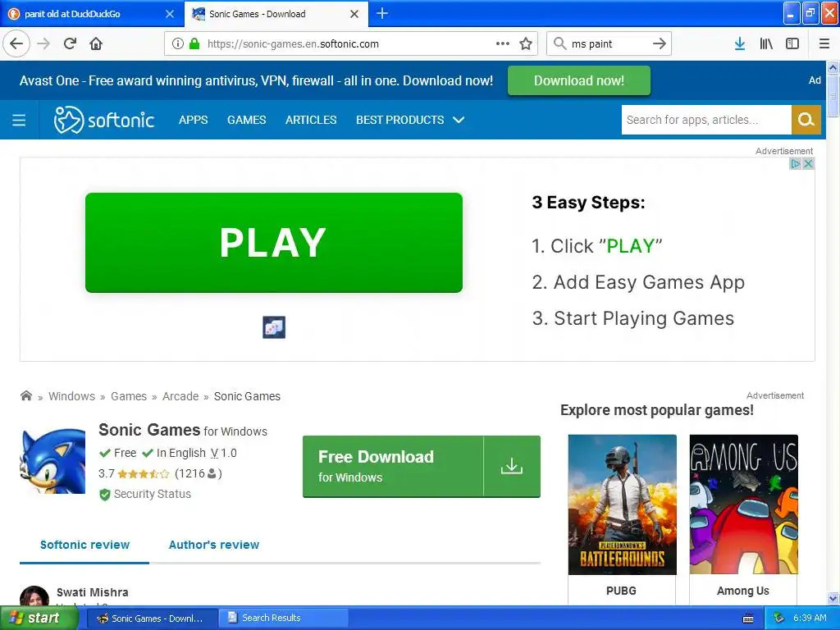Click the Avast Download now! button
Viewport: 840px width, 630px height.
tap(578, 80)
